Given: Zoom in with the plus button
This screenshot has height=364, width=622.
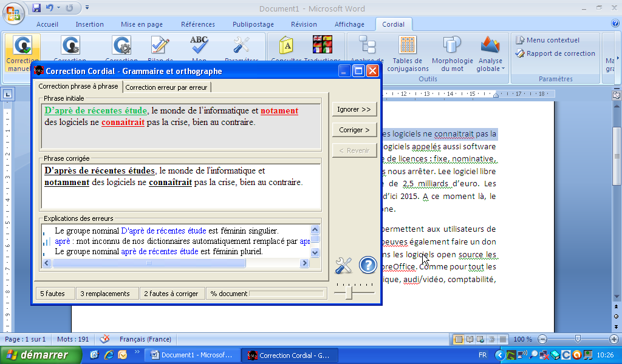Looking at the screenshot, I should pos(614,340).
